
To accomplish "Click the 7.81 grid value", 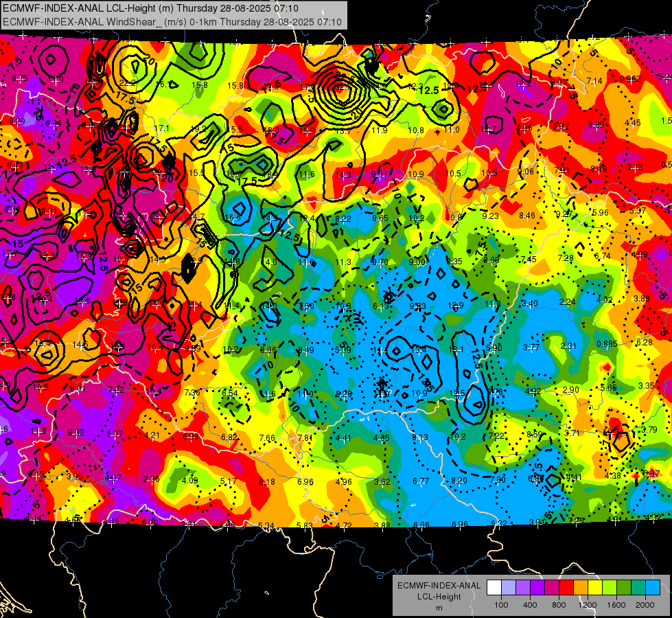I will (305, 438).
